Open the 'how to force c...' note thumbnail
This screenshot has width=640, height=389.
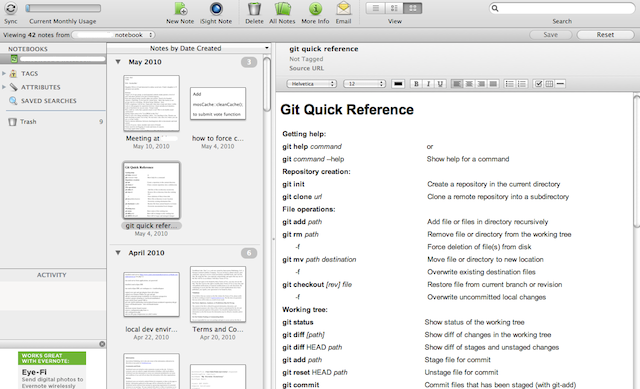pos(218,103)
